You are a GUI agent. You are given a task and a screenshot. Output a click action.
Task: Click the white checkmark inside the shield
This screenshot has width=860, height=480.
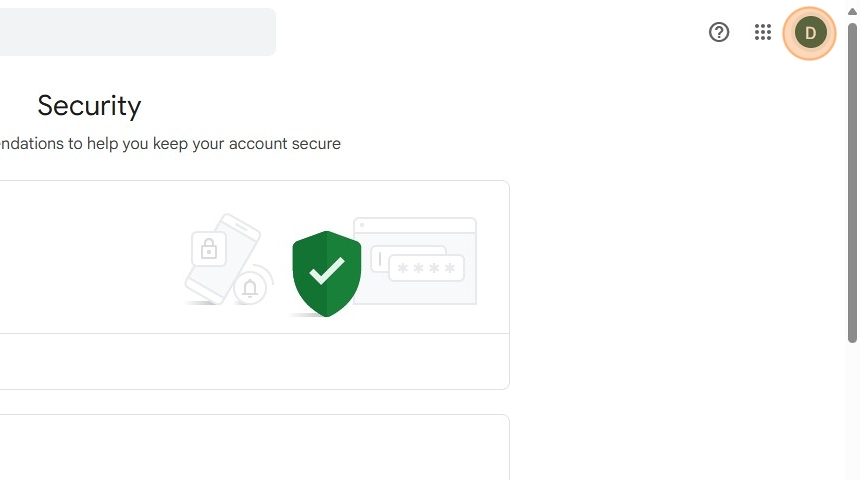tap(326, 270)
